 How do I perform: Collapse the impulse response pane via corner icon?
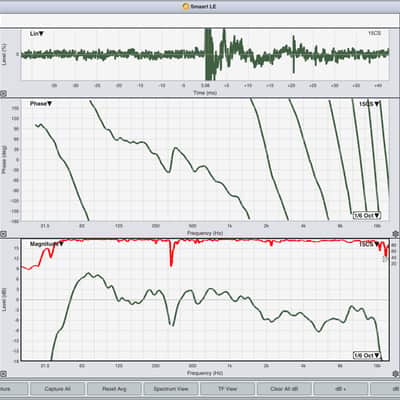coord(3,94)
